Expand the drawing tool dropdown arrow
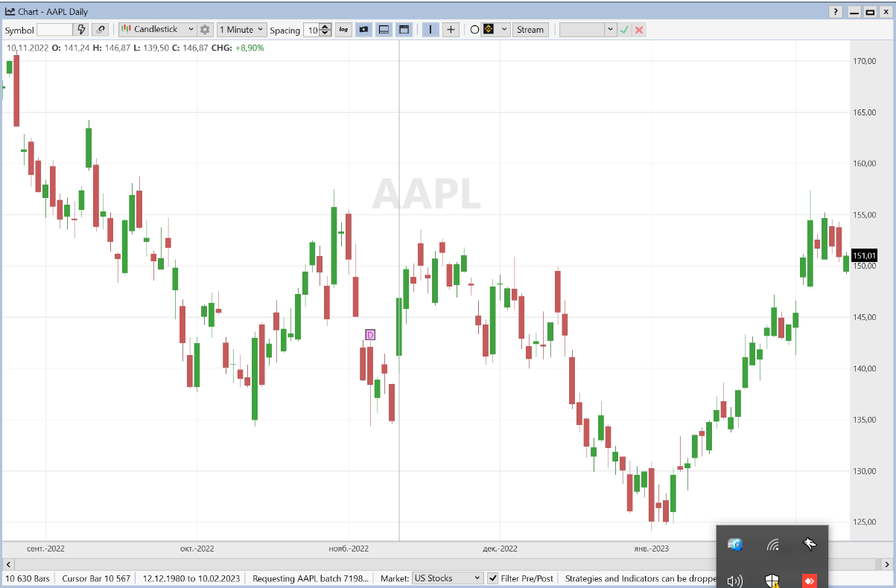The image size is (896, 588). click(x=504, y=30)
